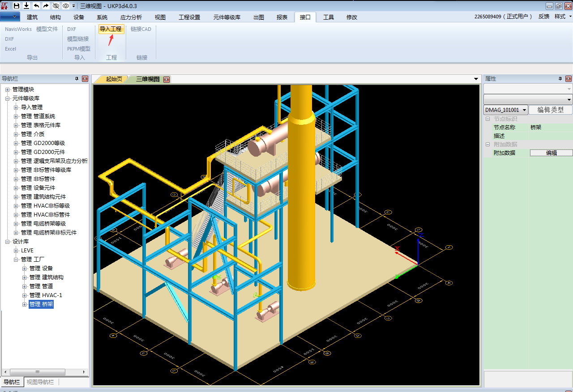Image resolution: width=573 pixels, height=392 pixels.
Task: Open the 应力分析 ribbon tab
Action: tap(131, 17)
